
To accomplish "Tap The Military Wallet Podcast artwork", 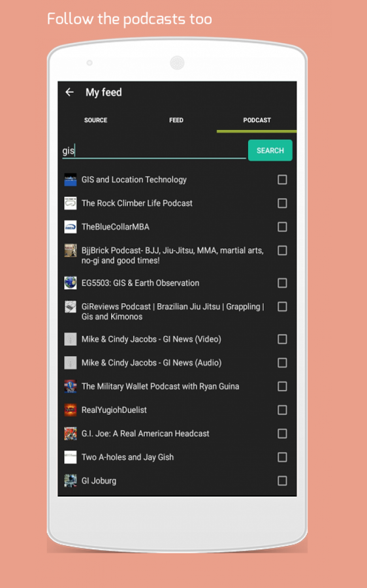I will click(x=71, y=387).
